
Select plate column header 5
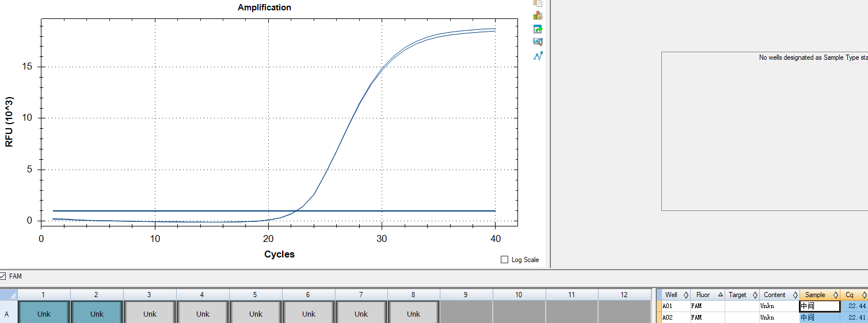(x=256, y=295)
